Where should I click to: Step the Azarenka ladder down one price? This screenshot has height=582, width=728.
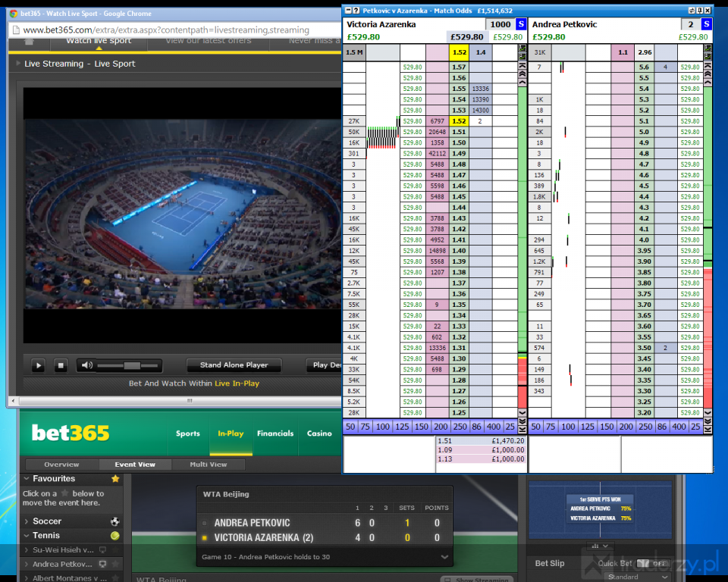tap(522, 412)
